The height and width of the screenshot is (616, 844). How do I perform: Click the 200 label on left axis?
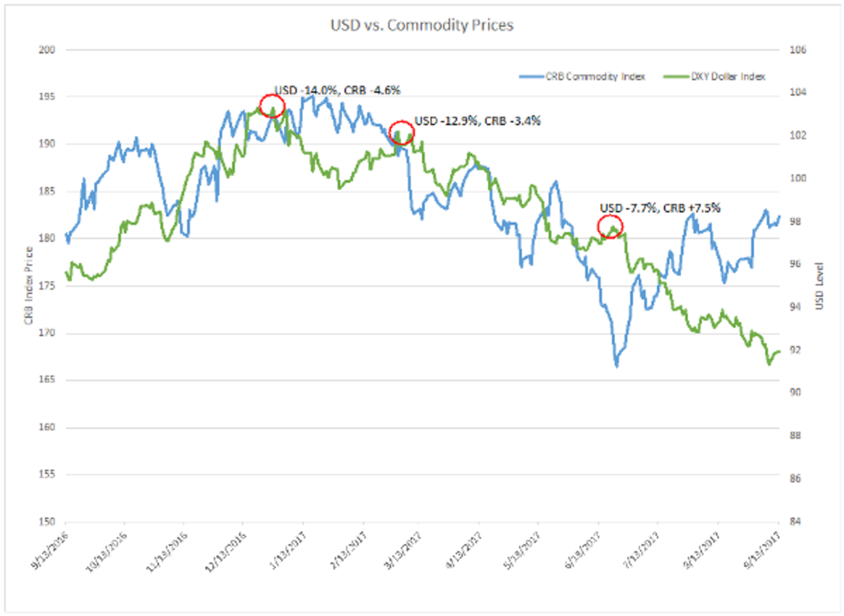click(49, 50)
